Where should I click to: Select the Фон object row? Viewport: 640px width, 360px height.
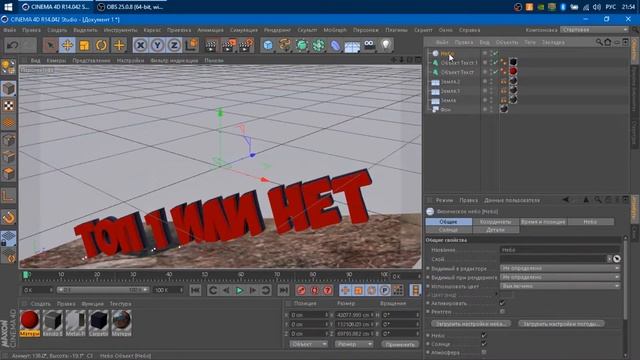(446, 109)
